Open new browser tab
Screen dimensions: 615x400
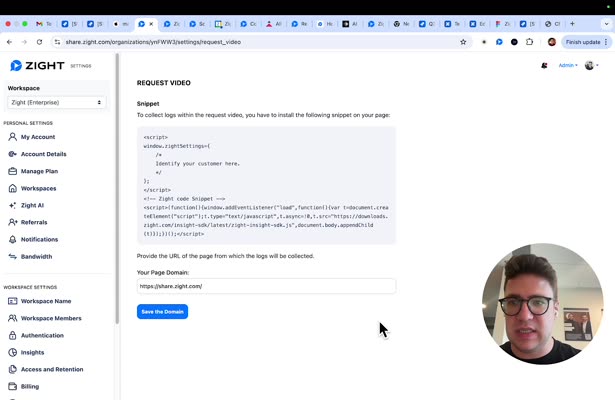point(572,24)
